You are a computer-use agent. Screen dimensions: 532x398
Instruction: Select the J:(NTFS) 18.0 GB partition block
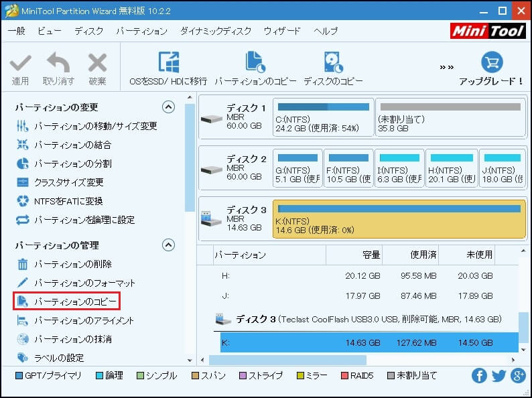[503, 168]
